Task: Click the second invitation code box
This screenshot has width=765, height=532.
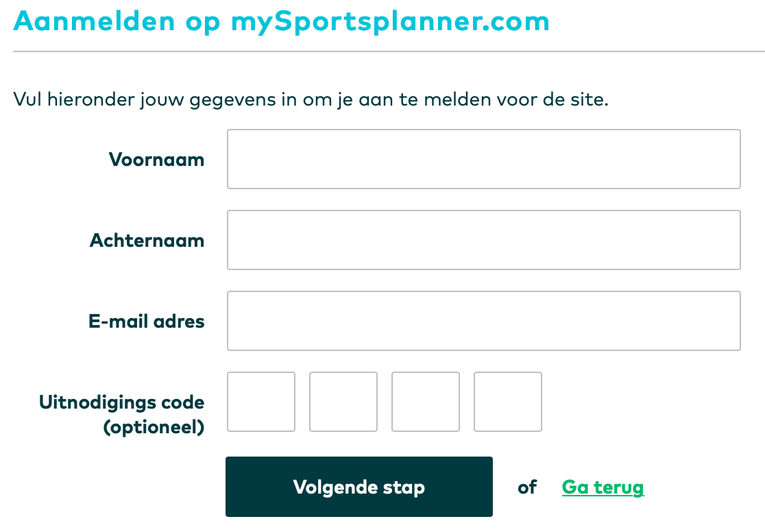Action: [343, 402]
